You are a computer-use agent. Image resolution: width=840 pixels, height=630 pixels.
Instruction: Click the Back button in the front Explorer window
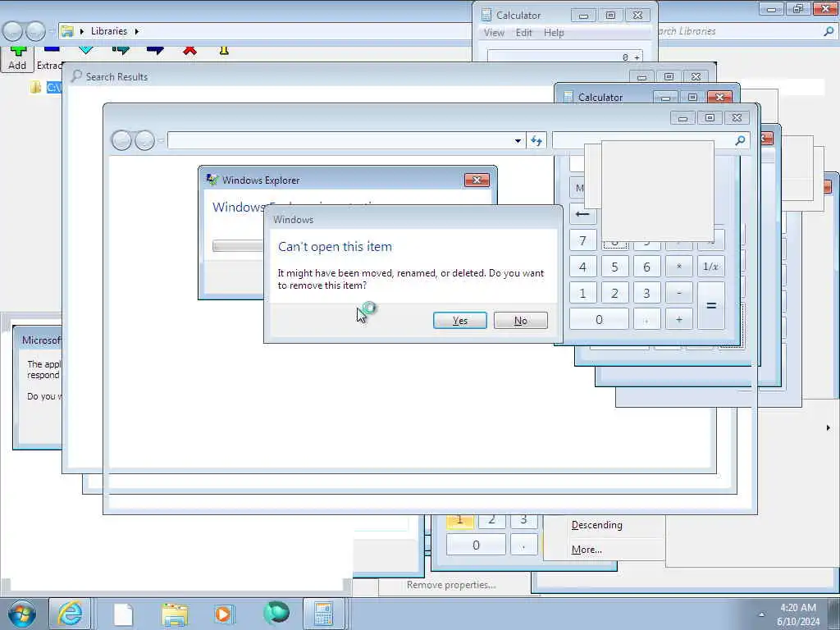[x=121, y=141]
